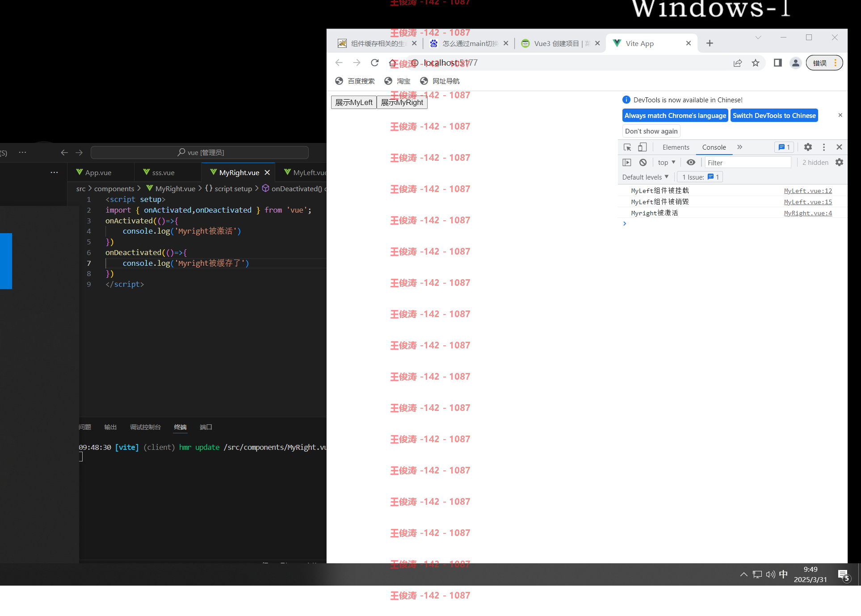Open the 输出 output panel tab
This screenshot has width=861, height=616.
(x=110, y=427)
